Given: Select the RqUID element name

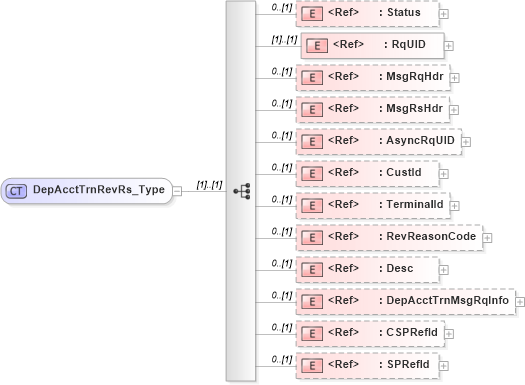Looking at the screenshot, I should coord(408,45).
